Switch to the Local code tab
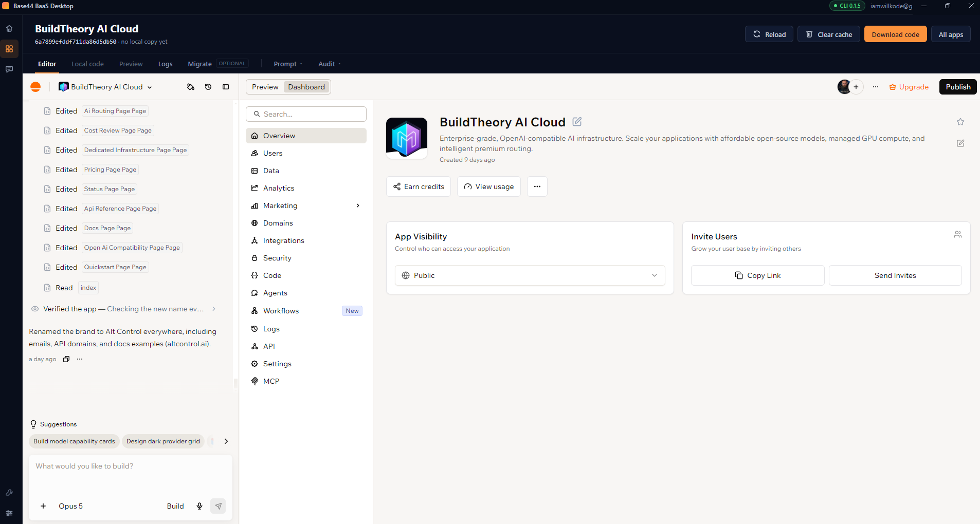The image size is (980, 524). pyautogui.click(x=87, y=64)
